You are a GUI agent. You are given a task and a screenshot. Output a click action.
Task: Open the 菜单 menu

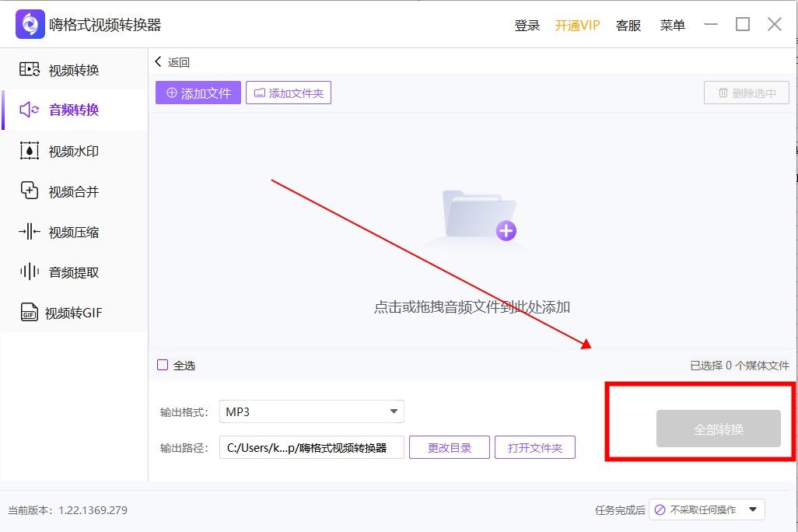[672, 25]
